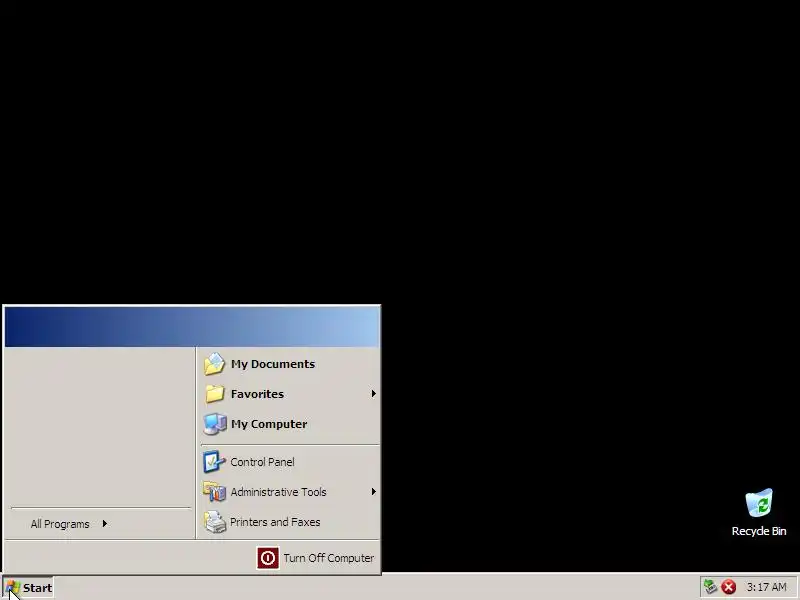Open the My Computer icon
Viewport: 800px width, 600px height.
tap(215, 424)
